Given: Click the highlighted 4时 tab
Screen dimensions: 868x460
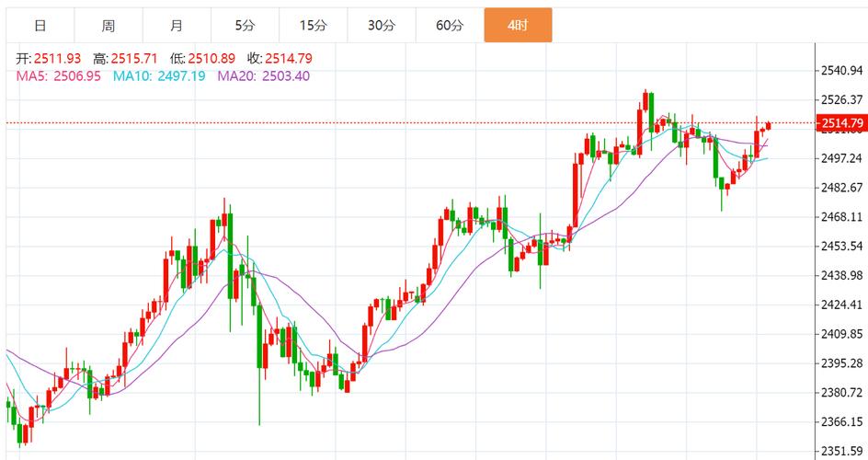Looking at the screenshot, I should tap(518, 25).
